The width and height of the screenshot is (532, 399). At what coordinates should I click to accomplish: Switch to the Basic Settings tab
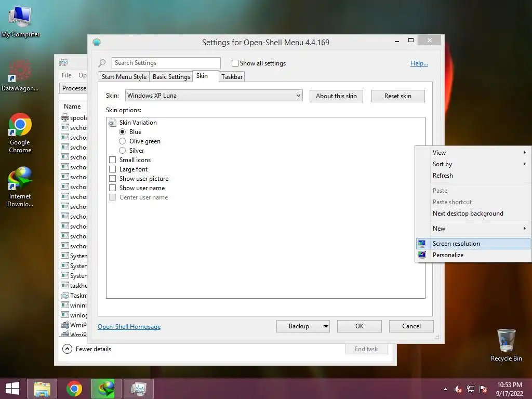[171, 77]
